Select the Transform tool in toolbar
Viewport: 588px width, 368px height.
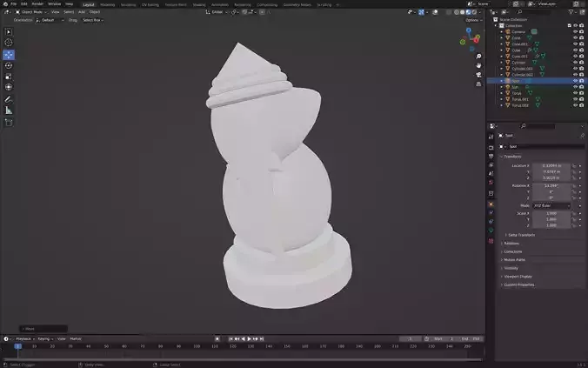click(9, 87)
